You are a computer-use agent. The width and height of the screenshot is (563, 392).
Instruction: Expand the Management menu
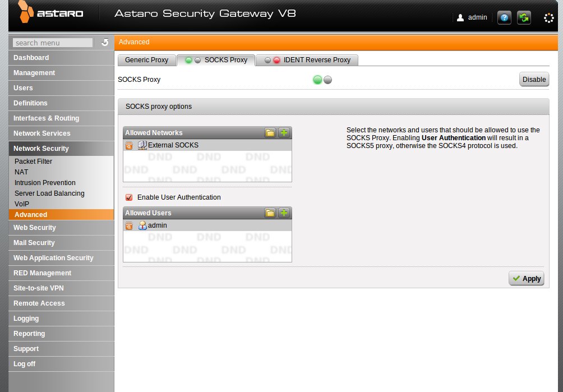coord(61,73)
